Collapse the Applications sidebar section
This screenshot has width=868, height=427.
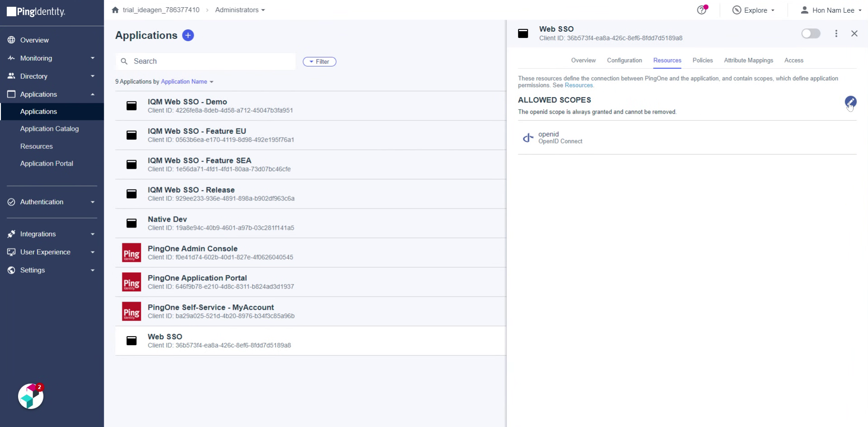92,94
